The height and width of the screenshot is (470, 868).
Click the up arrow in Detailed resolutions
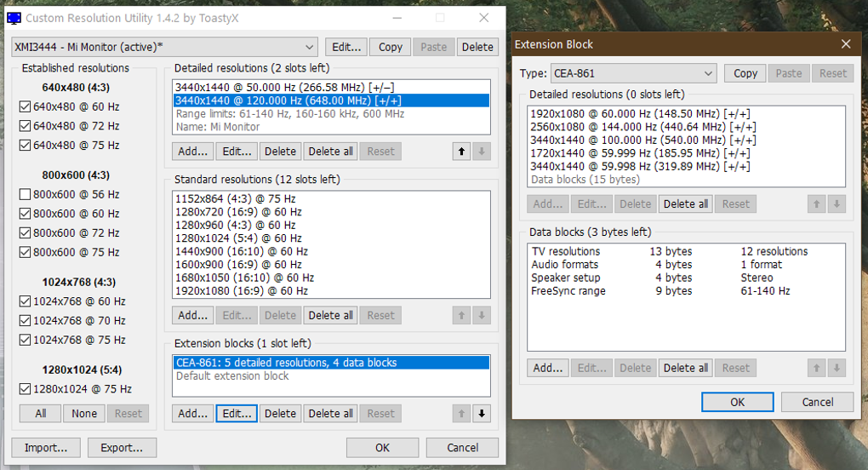461,152
